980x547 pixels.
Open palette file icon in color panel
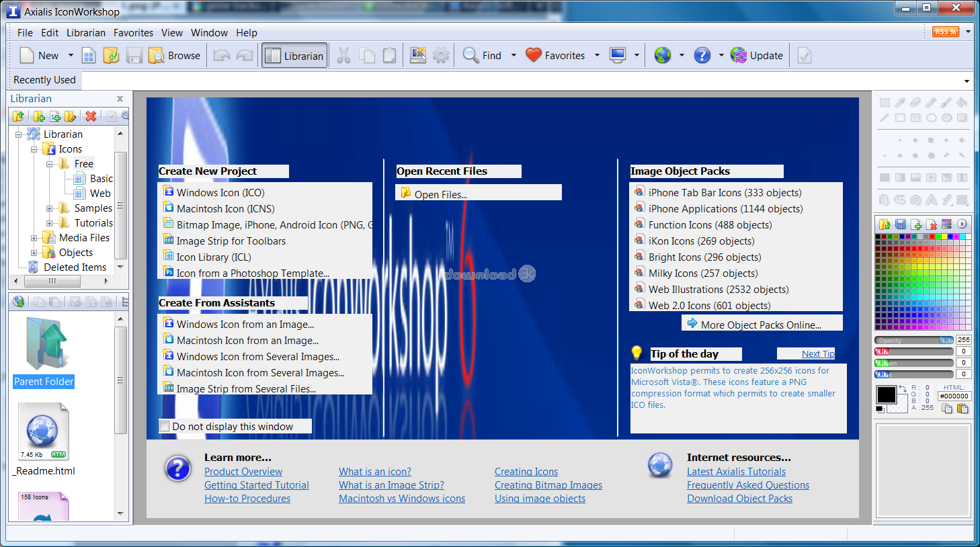pos(885,224)
